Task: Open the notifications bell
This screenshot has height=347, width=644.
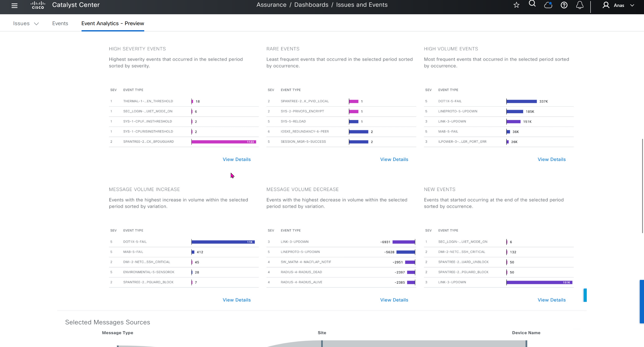Action: 580,5
